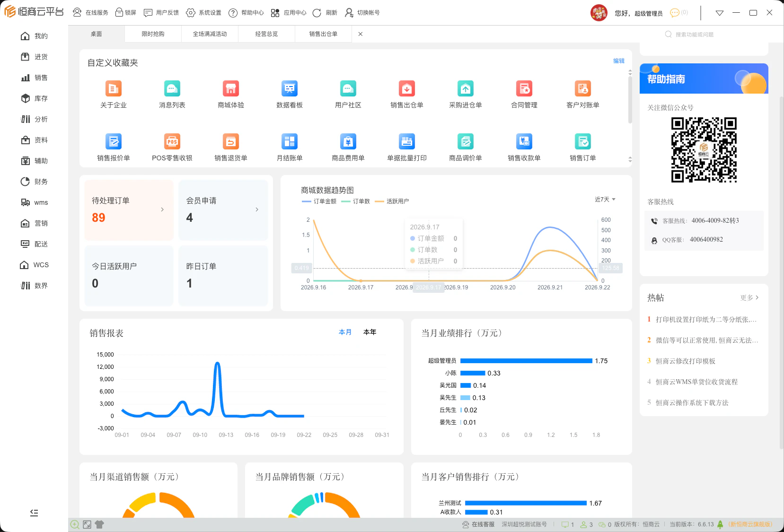Click the 刷新 button in top bar

(325, 13)
